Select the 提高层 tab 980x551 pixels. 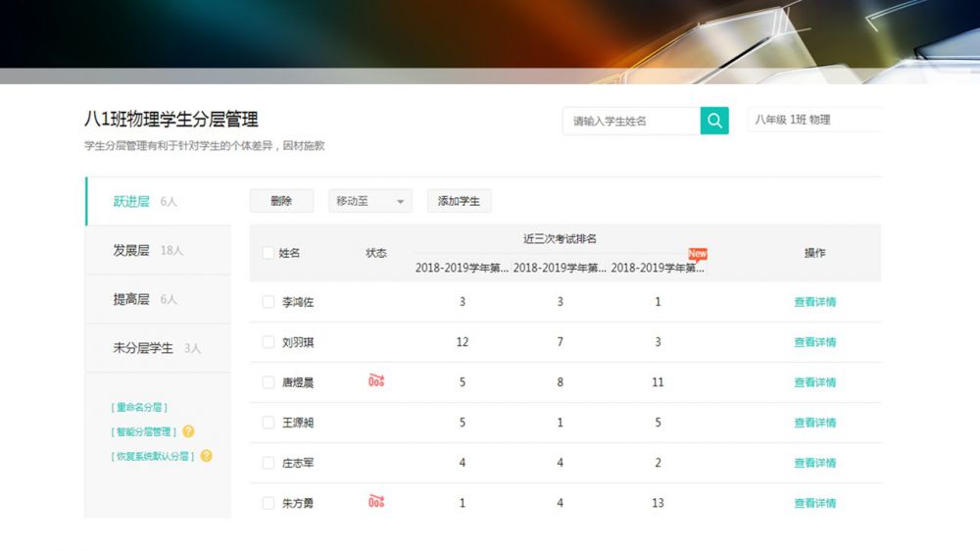(x=132, y=299)
